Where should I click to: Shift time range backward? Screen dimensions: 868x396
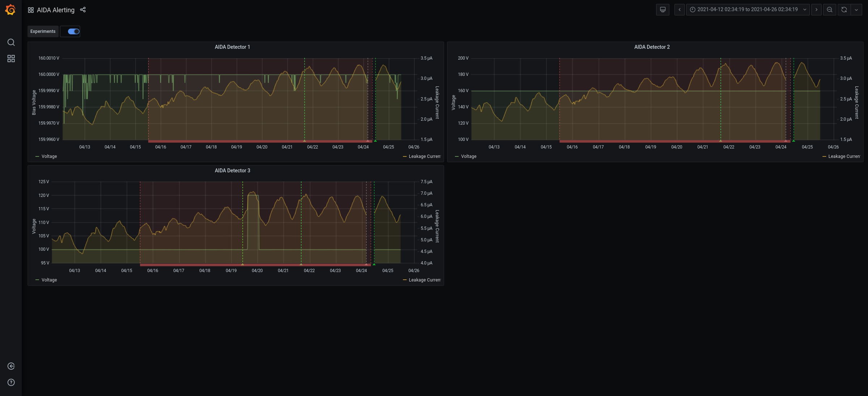[680, 10]
